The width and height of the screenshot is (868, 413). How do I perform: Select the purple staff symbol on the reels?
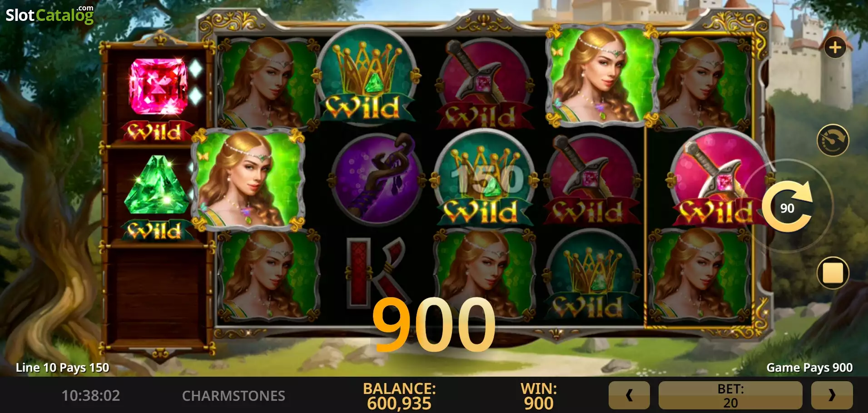377,178
